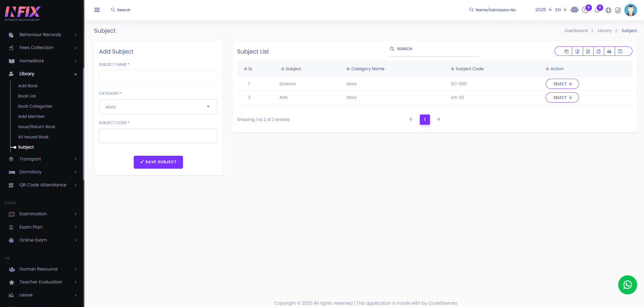
Task: Export subject list to PDF
Action: (x=598, y=51)
